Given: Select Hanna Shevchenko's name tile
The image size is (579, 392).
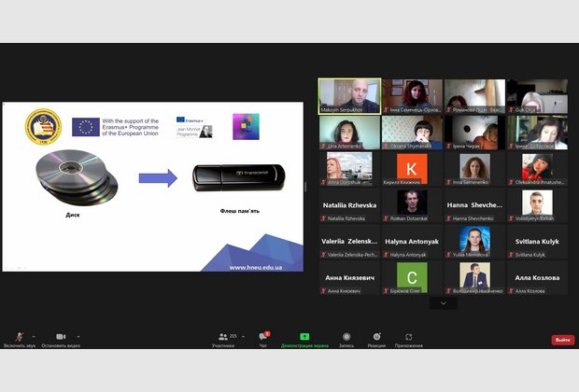Looking at the screenshot, I should (x=474, y=204).
